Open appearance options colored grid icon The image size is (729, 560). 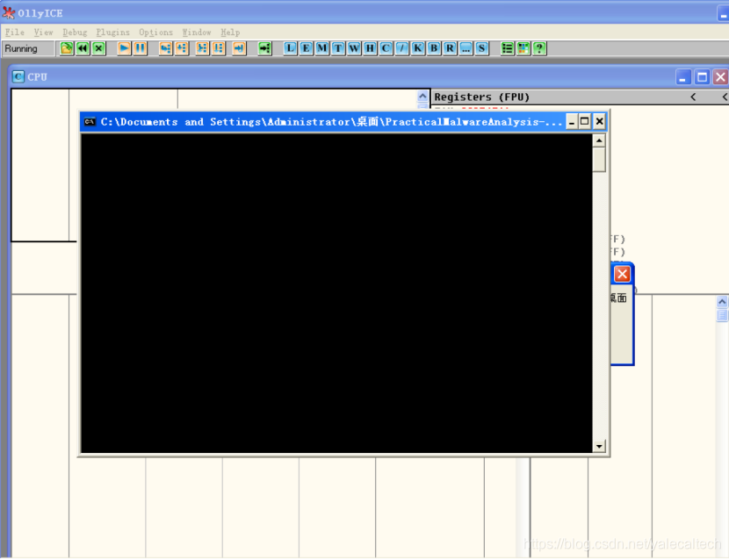pyautogui.click(x=523, y=48)
